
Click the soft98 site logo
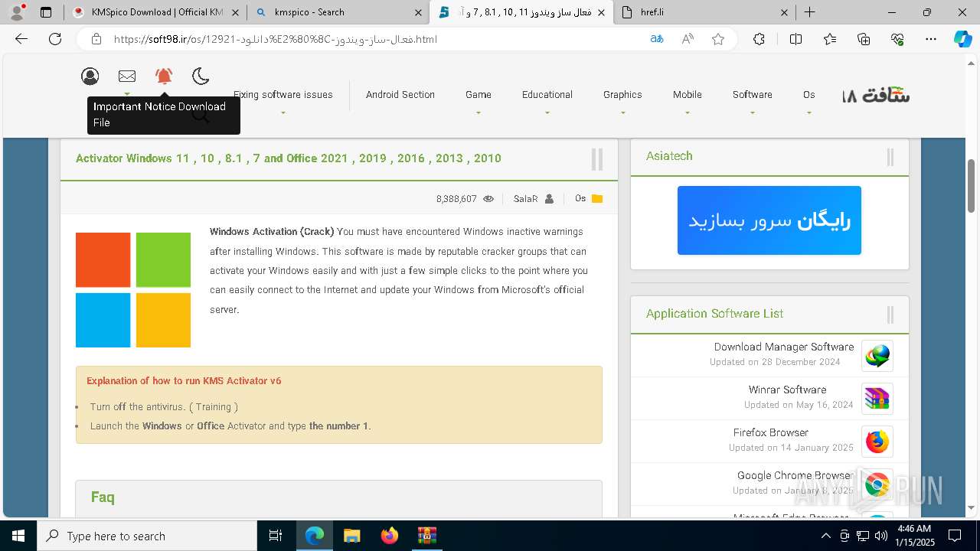tap(876, 96)
